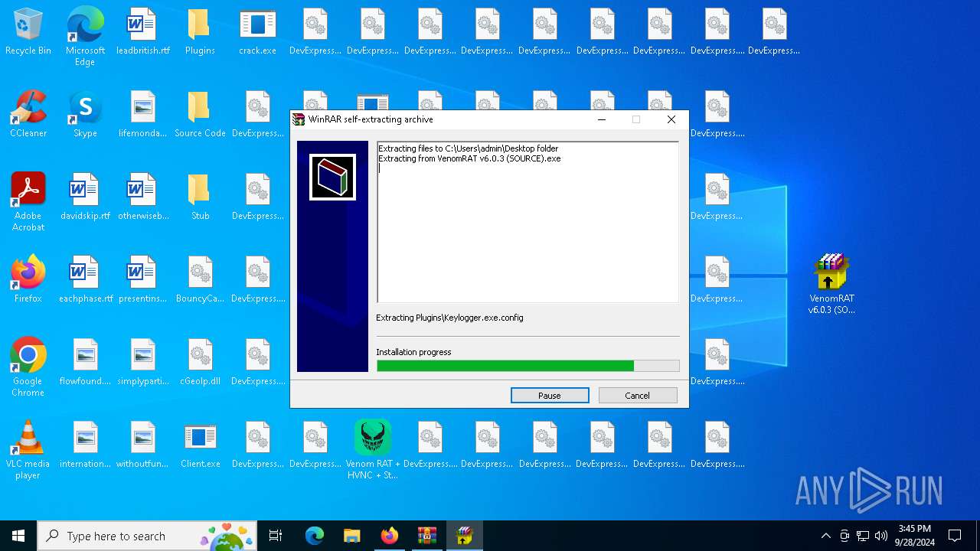Open the volume control tray icon
The width and height of the screenshot is (980, 551).
[881, 536]
